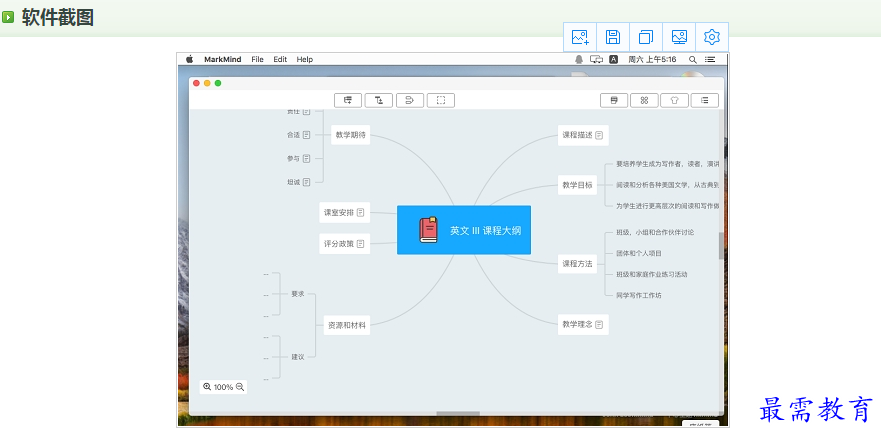Screen dimensions: 881x441
Task: Click the horizontal scrollbar at the window bottom
Action: [x=457, y=413]
